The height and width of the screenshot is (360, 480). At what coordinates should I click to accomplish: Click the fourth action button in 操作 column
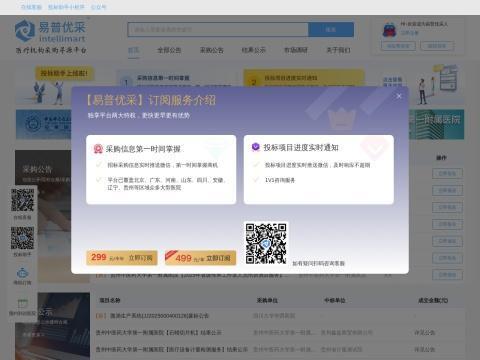(x=447, y=224)
